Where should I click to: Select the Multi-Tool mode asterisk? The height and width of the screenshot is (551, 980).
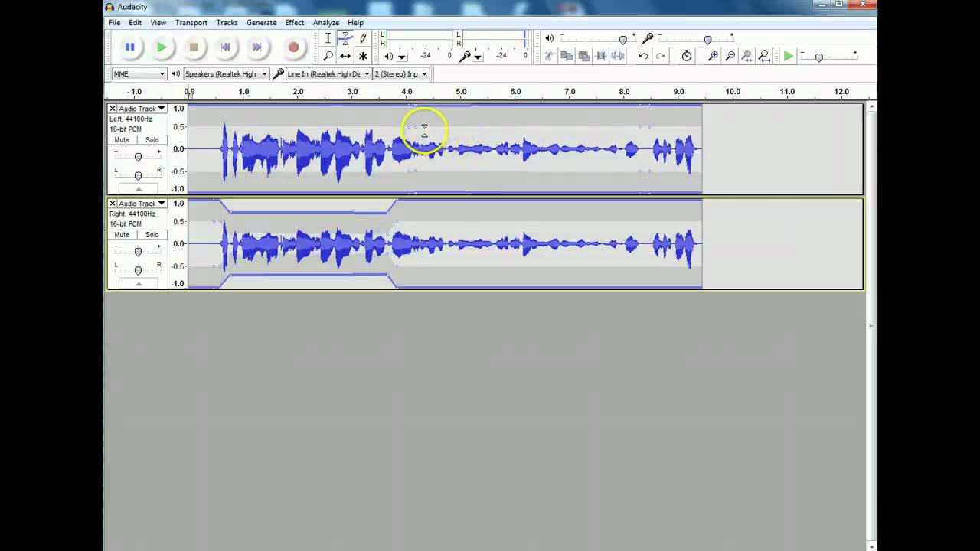pos(363,56)
